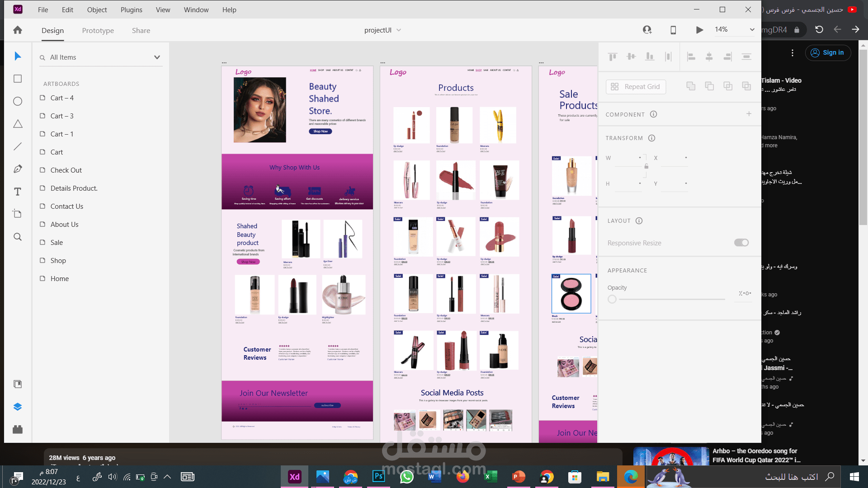The image size is (868, 488).
Task: Distribute horizontally icon
Action: click(668, 56)
